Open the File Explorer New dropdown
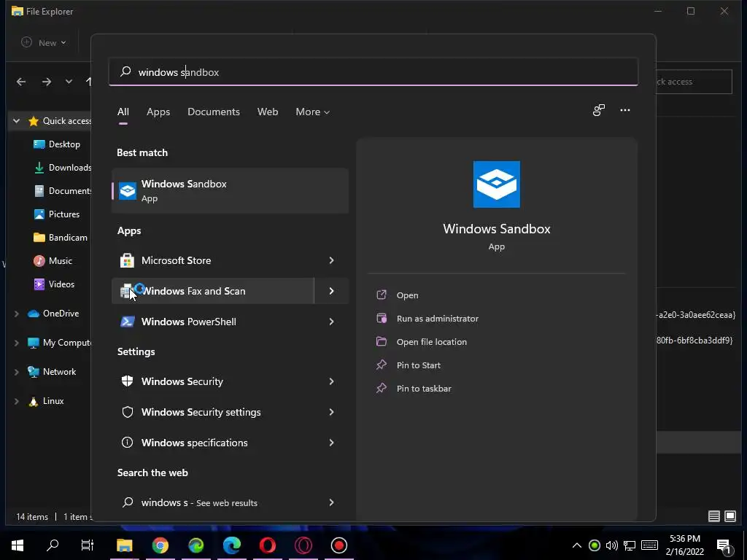Viewport: 747px width, 560px height. (44, 43)
